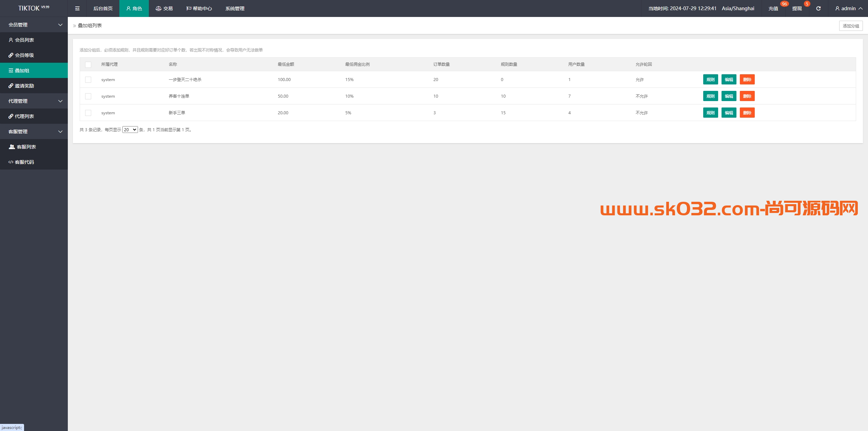Open 代理列表 in the sidebar
Viewport: 868px width, 431px height.
[34, 116]
